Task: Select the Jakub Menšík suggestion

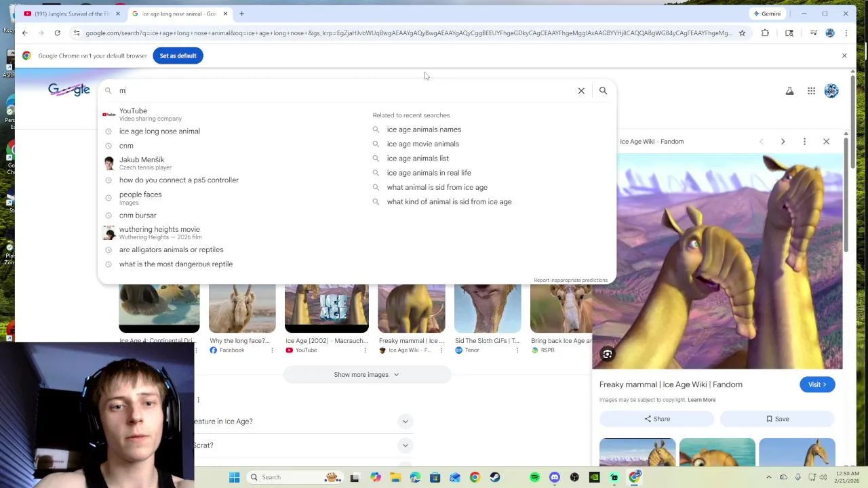Action: [x=231, y=163]
